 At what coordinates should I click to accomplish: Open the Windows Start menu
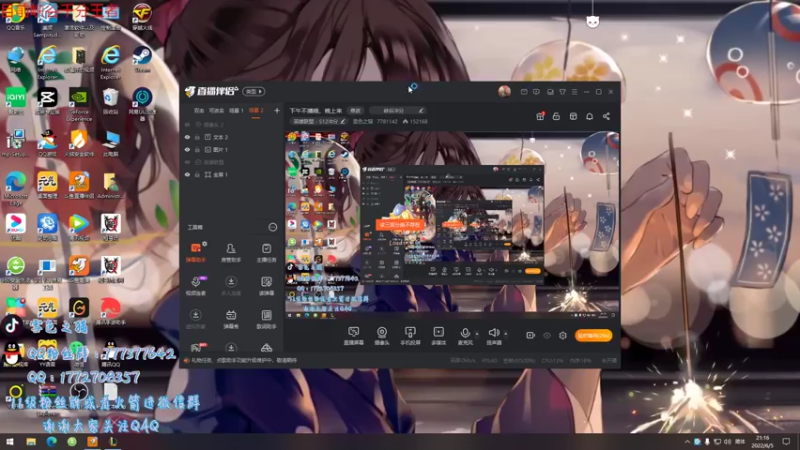click(x=10, y=441)
